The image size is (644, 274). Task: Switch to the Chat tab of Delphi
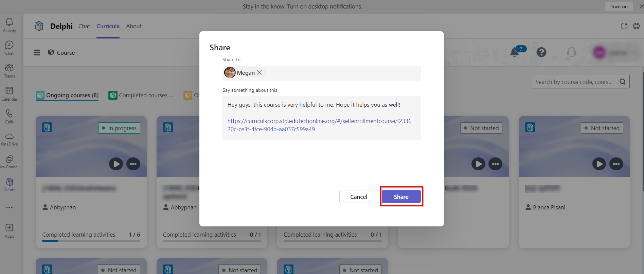pyautogui.click(x=84, y=26)
